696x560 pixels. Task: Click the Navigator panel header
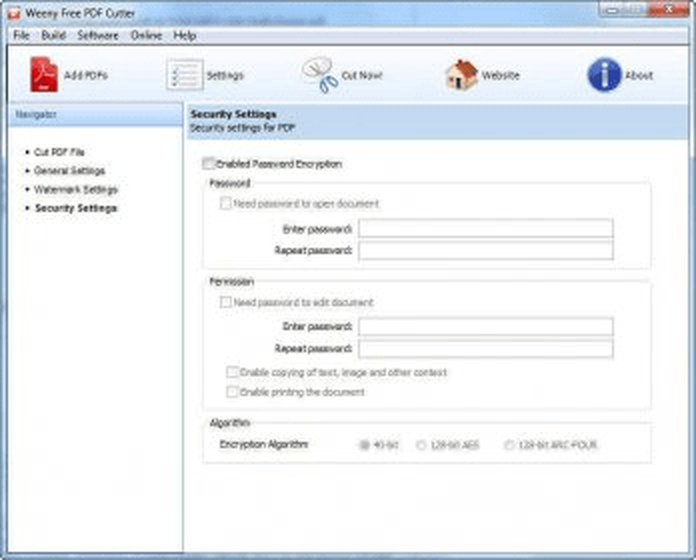(95, 114)
